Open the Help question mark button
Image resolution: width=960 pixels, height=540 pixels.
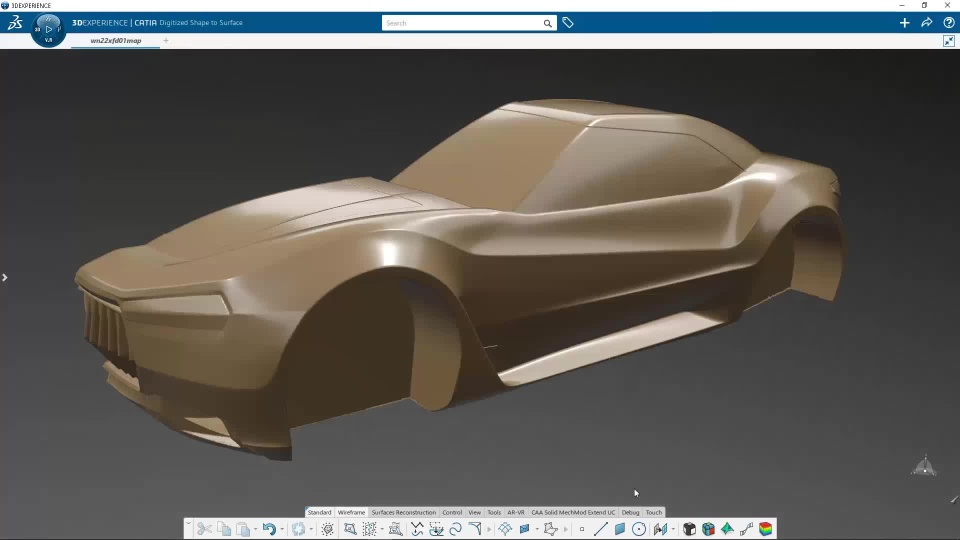tap(948, 23)
